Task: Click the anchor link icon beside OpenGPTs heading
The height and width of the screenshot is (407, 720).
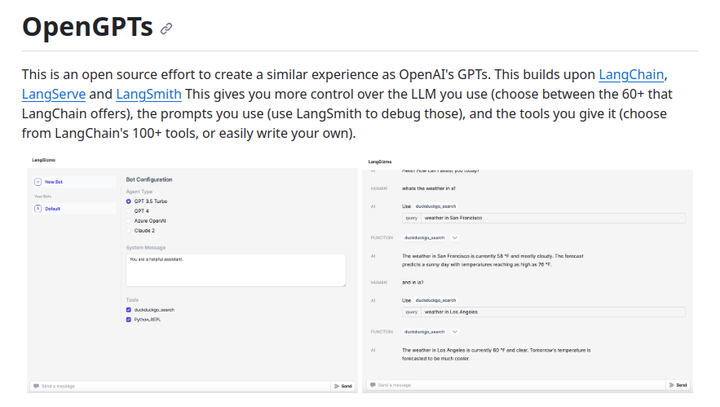Action: tap(166, 29)
